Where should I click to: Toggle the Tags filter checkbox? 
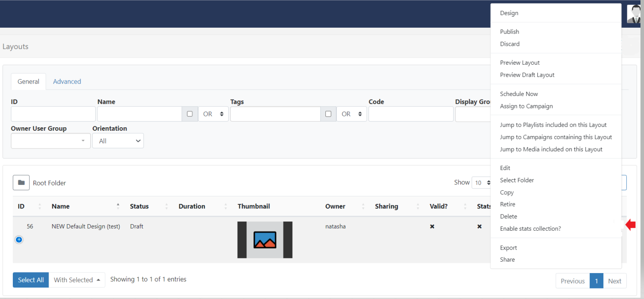pyautogui.click(x=328, y=114)
